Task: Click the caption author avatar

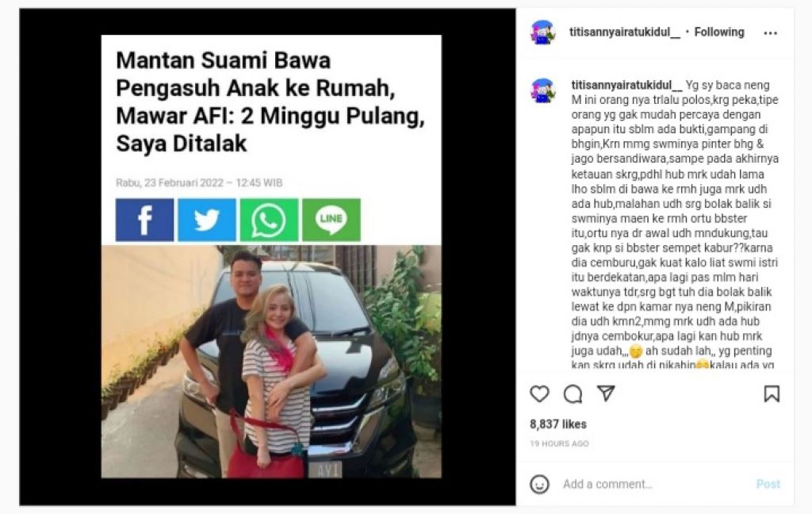Action: [x=542, y=90]
